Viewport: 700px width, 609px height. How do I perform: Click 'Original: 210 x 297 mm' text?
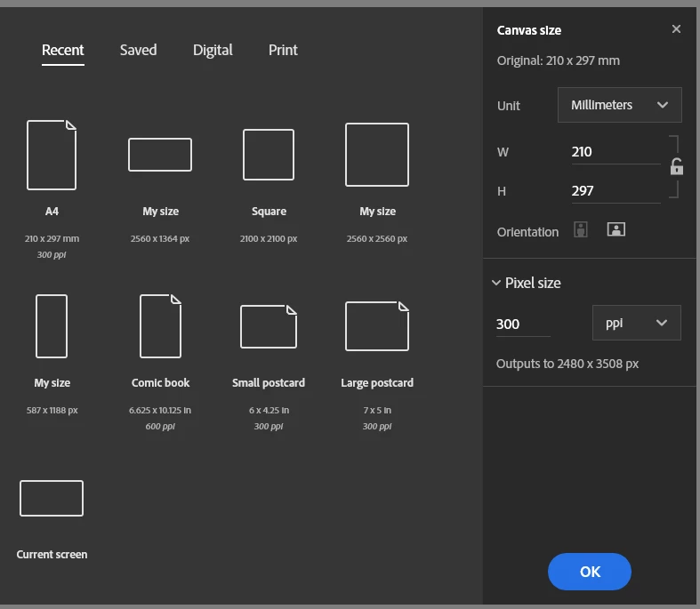coord(559,60)
